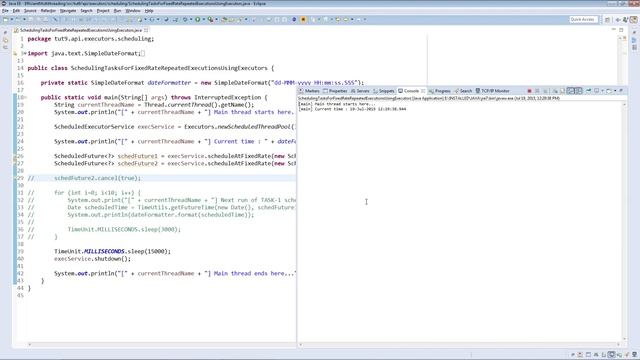Click the Debug bug icon in toolbar
Image resolution: width=640 pixels, height=360 pixels.
185,19
